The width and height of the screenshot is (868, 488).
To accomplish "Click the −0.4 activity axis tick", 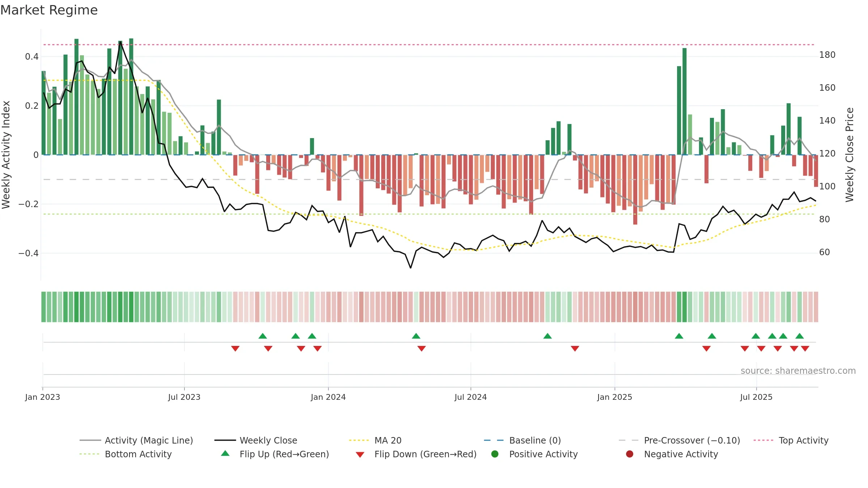I will [29, 253].
